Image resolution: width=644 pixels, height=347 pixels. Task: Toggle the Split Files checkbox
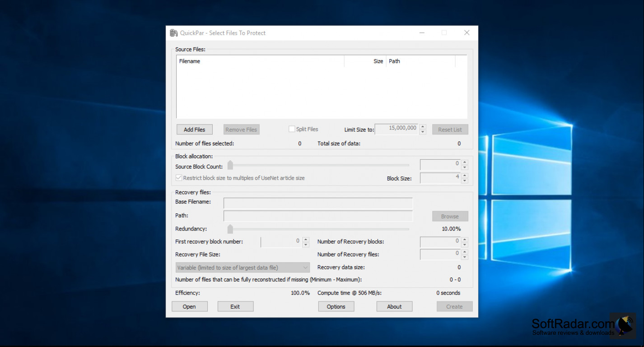click(x=292, y=129)
